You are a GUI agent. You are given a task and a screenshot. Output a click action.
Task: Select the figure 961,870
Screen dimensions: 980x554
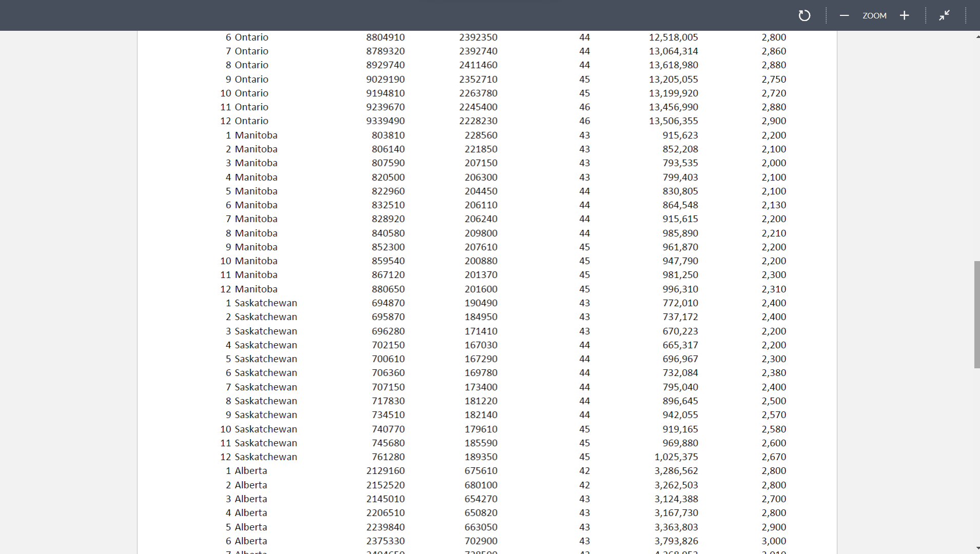click(x=680, y=247)
